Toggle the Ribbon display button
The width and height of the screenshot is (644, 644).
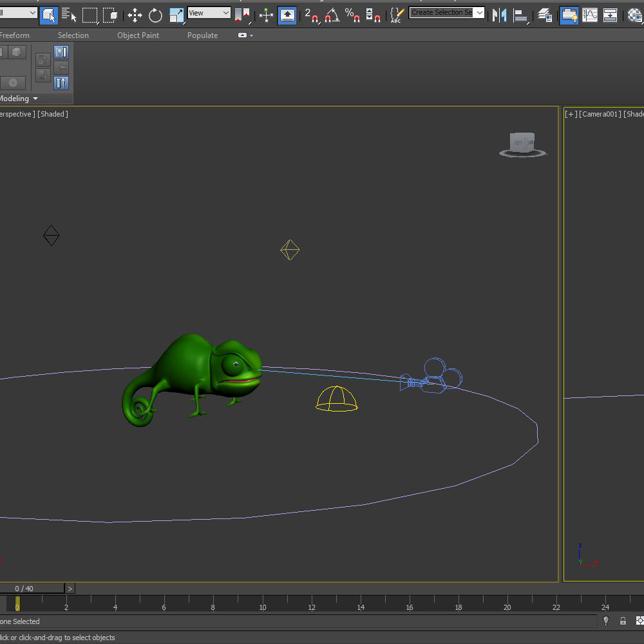[569, 15]
